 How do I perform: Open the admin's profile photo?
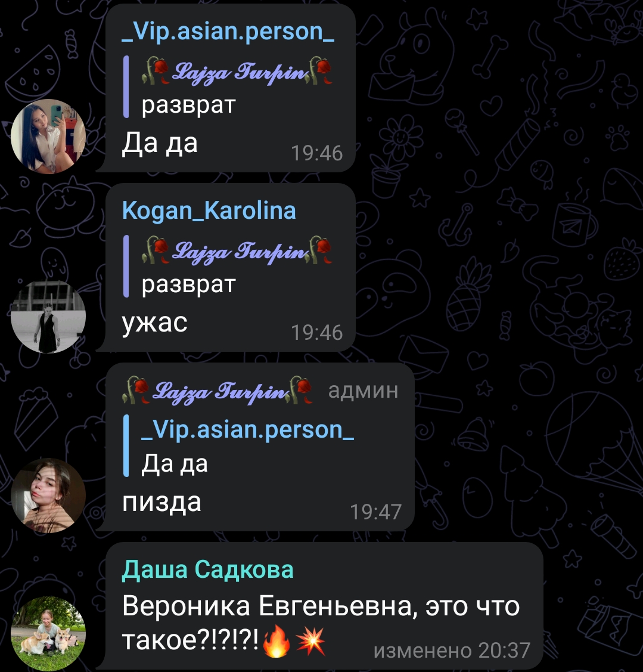tap(48, 496)
